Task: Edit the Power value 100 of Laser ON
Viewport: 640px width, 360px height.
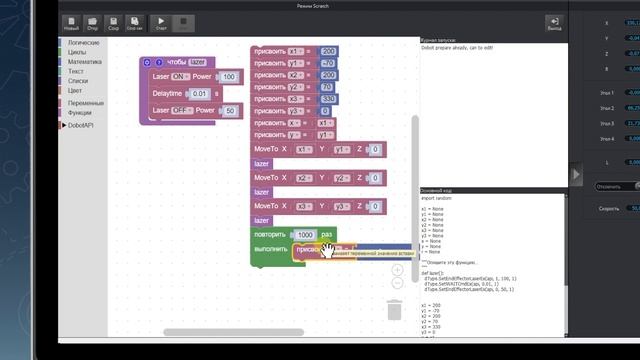Action: point(229,77)
